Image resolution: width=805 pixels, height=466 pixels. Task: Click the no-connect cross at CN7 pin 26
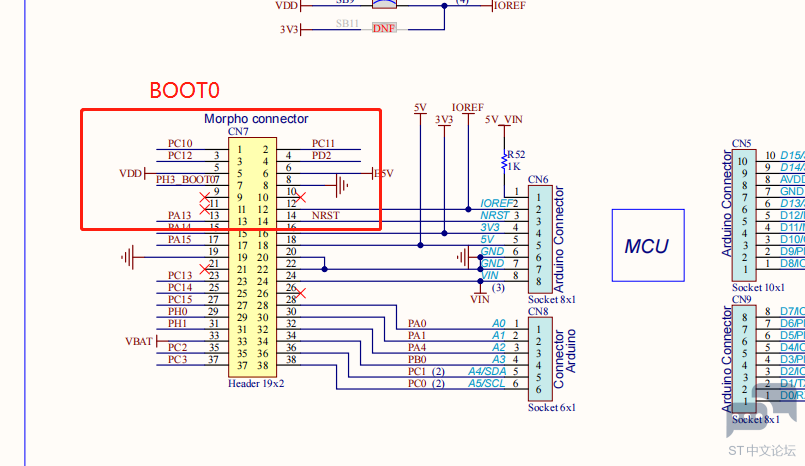click(301, 293)
